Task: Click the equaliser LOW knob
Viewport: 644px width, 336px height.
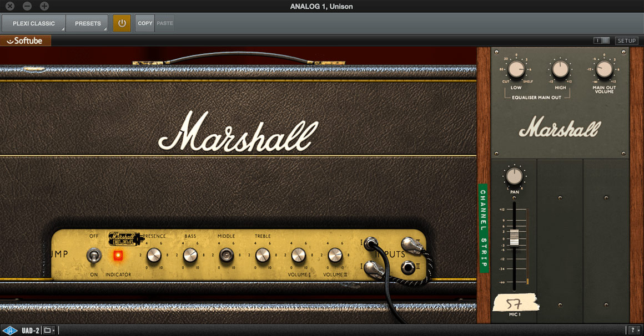Action: 516,69
